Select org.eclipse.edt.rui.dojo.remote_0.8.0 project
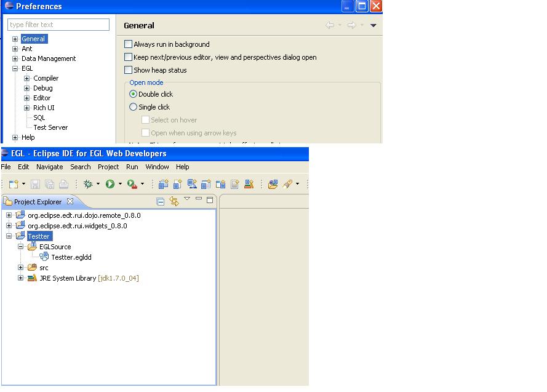The width and height of the screenshot is (547, 392). (x=84, y=215)
